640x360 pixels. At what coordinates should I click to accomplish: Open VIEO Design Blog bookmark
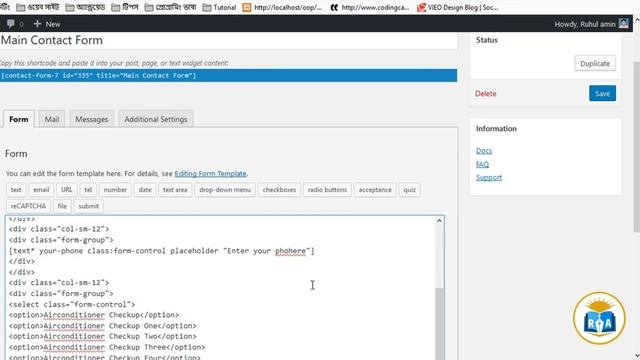(458, 7)
